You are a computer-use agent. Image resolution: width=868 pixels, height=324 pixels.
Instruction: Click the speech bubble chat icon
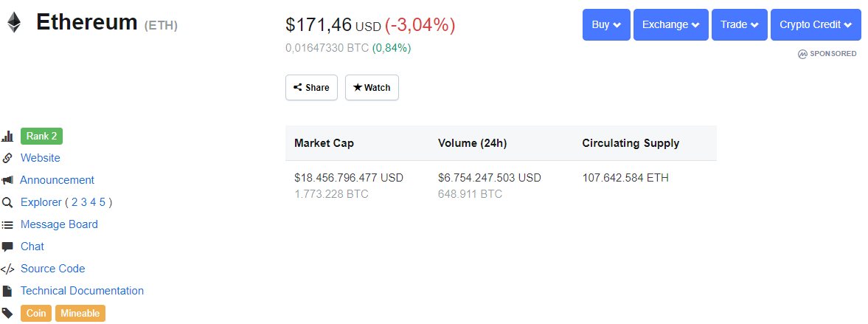(x=7, y=247)
